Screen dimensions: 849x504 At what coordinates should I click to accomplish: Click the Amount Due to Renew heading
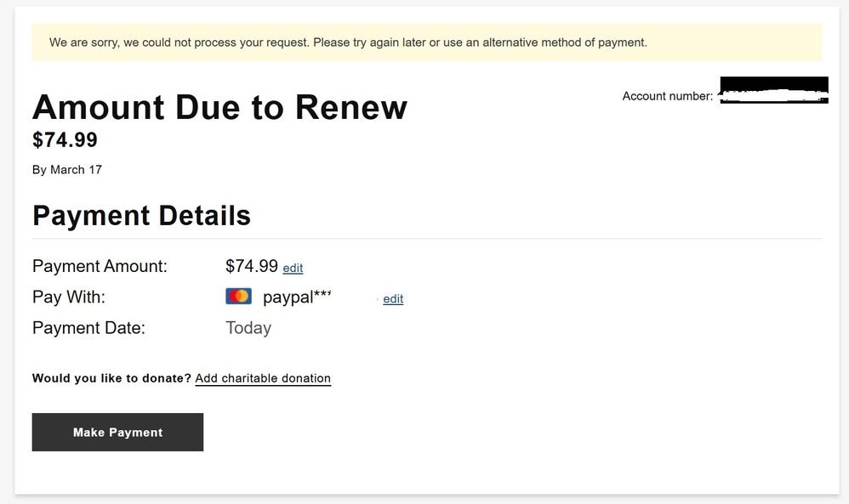[x=219, y=107]
